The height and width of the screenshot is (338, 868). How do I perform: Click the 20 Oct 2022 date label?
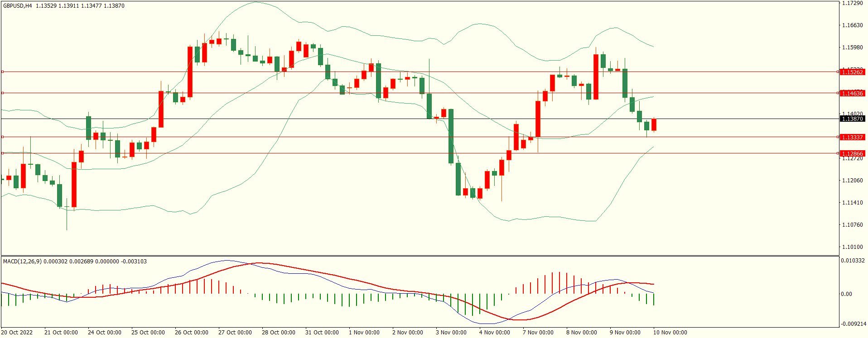(x=17, y=333)
